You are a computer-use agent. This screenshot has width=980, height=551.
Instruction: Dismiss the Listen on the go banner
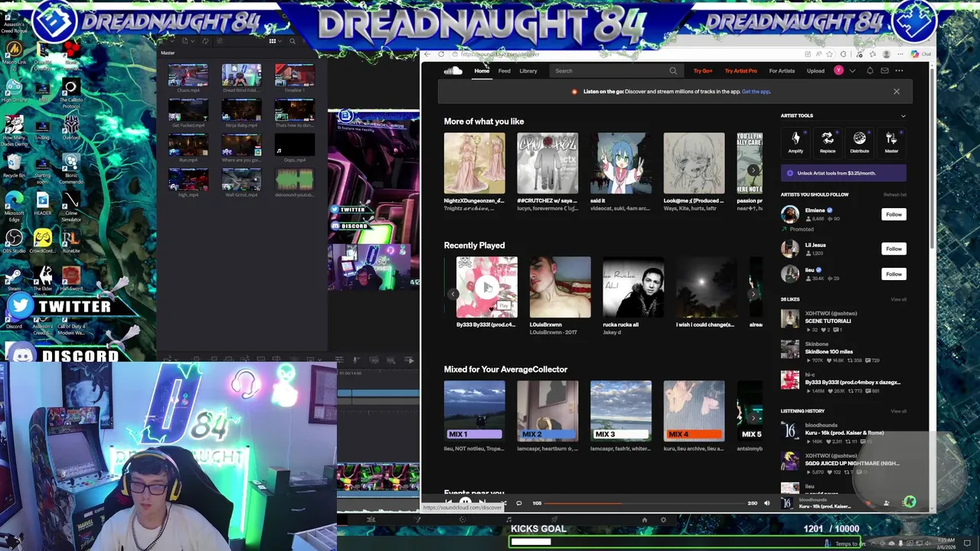pos(897,92)
